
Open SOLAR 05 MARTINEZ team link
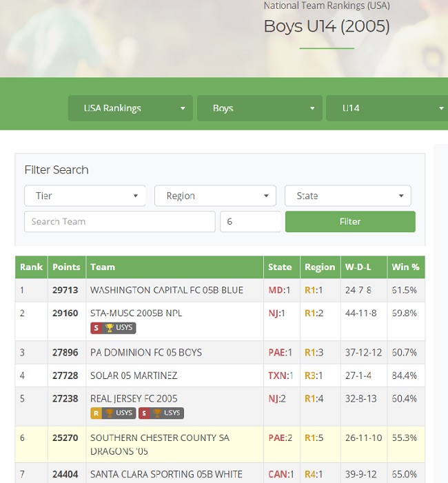[x=134, y=376]
